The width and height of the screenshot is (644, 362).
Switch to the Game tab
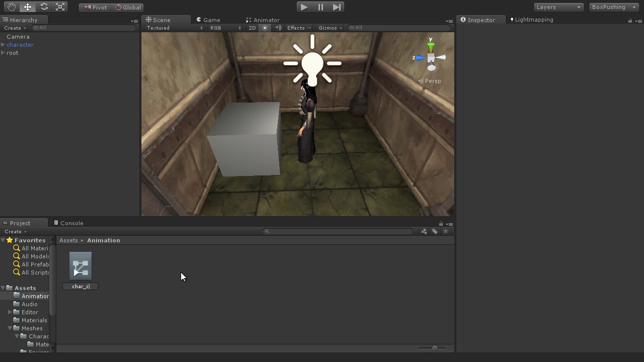(x=212, y=20)
